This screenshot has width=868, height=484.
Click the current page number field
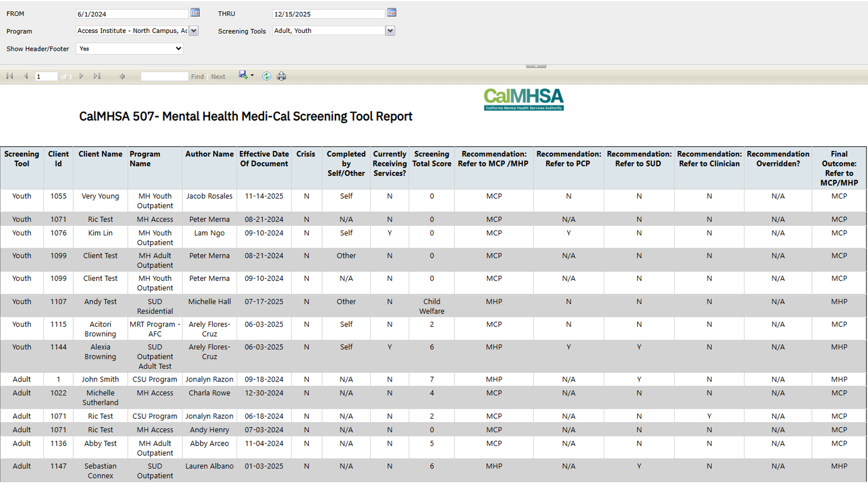(46, 77)
